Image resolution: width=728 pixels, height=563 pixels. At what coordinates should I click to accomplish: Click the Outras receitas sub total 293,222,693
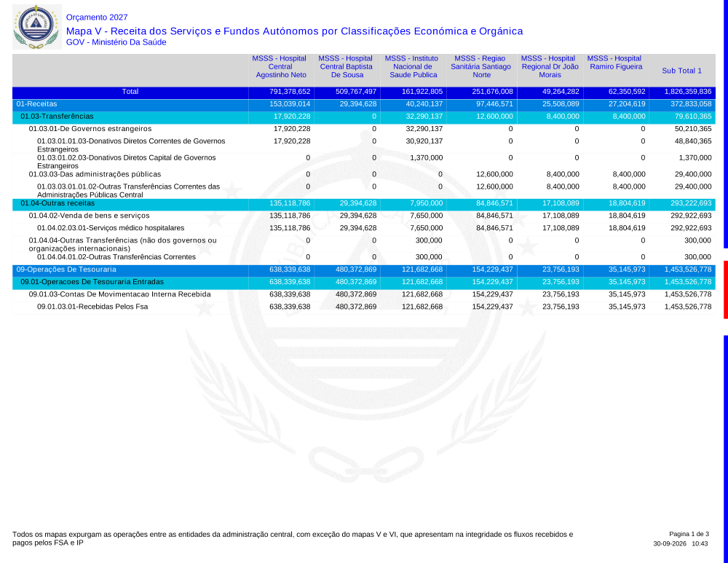[691, 203]
